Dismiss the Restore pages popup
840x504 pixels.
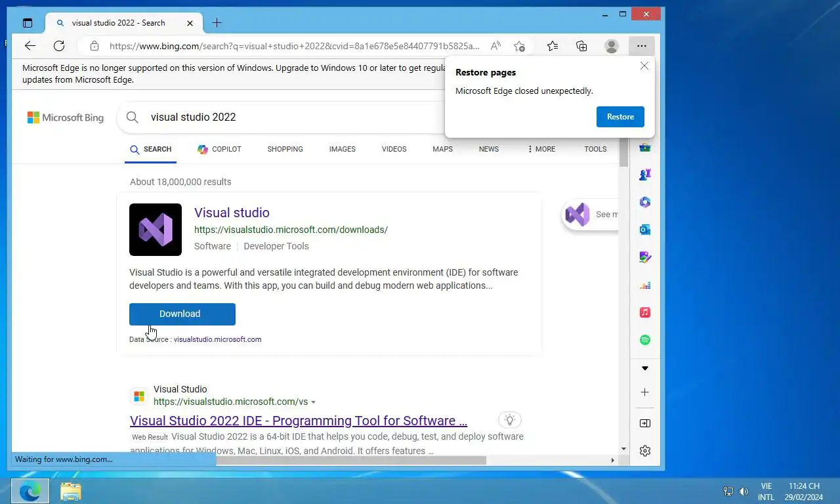[644, 66]
